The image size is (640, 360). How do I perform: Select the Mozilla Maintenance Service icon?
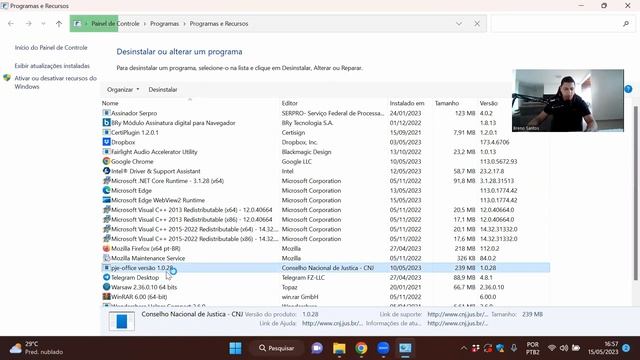click(x=107, y=258)
